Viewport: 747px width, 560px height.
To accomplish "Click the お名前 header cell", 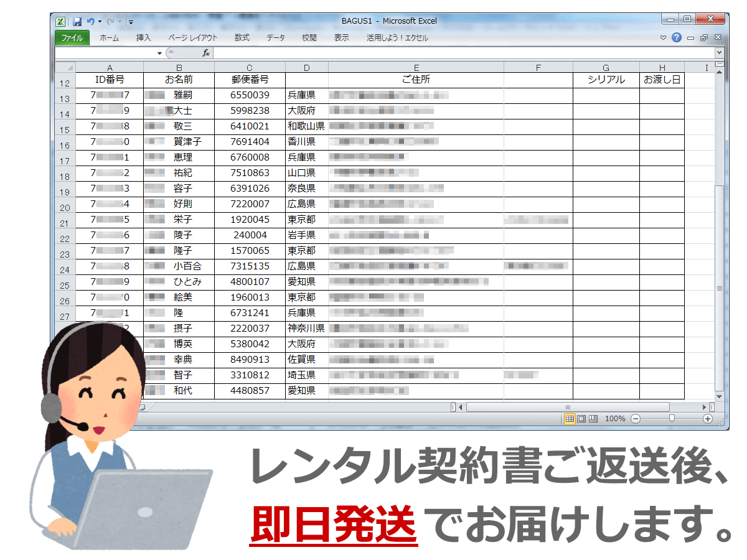I will (x=179, y=80).
